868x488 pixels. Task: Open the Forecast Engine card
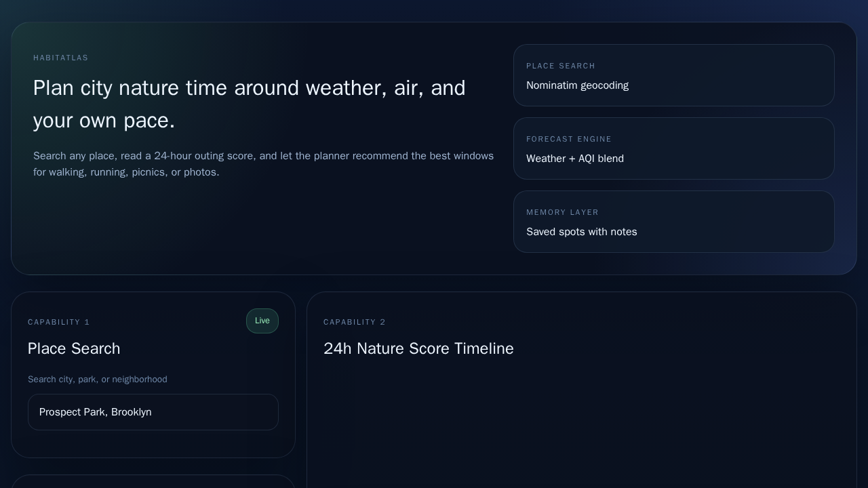coord(673,148)
